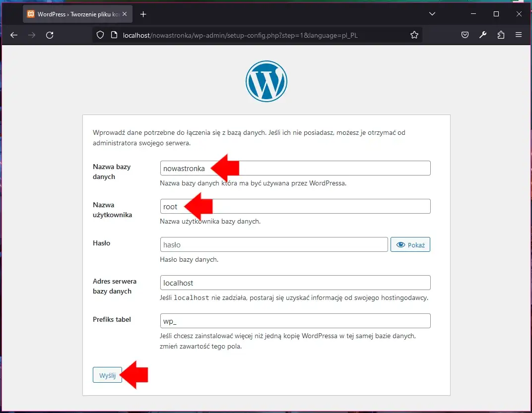Click the back navigation arrow
This screenshot has height=413, width=532.
(x=13, y=35)
